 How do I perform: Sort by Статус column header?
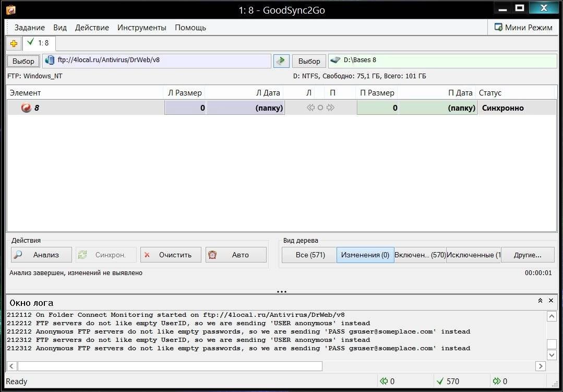click(x=516, y=93)
